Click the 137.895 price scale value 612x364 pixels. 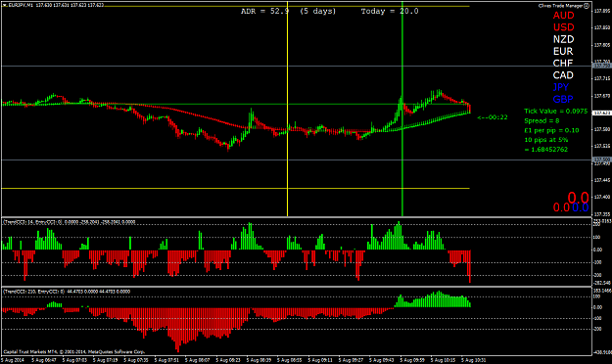click(602, 11)
